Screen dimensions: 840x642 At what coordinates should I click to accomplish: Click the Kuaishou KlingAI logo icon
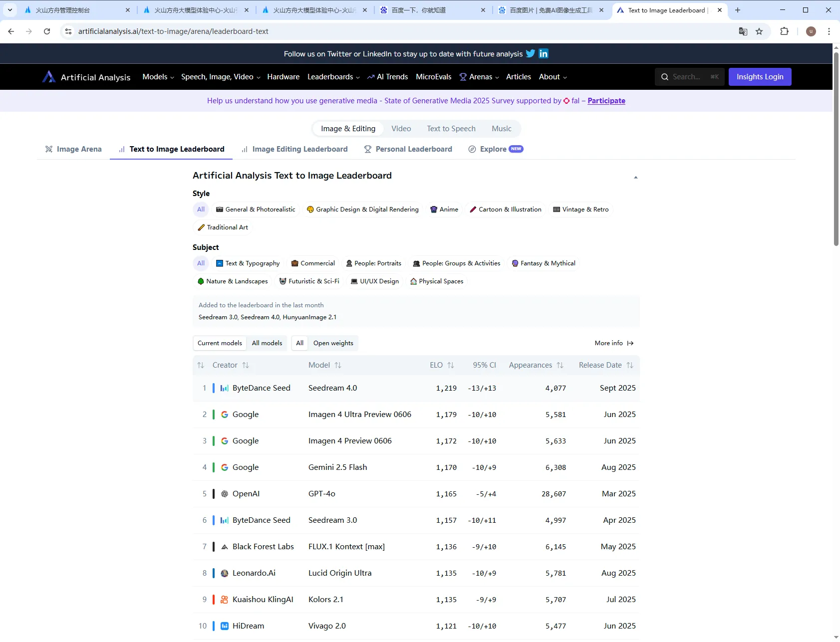click(x=225, y=600)
